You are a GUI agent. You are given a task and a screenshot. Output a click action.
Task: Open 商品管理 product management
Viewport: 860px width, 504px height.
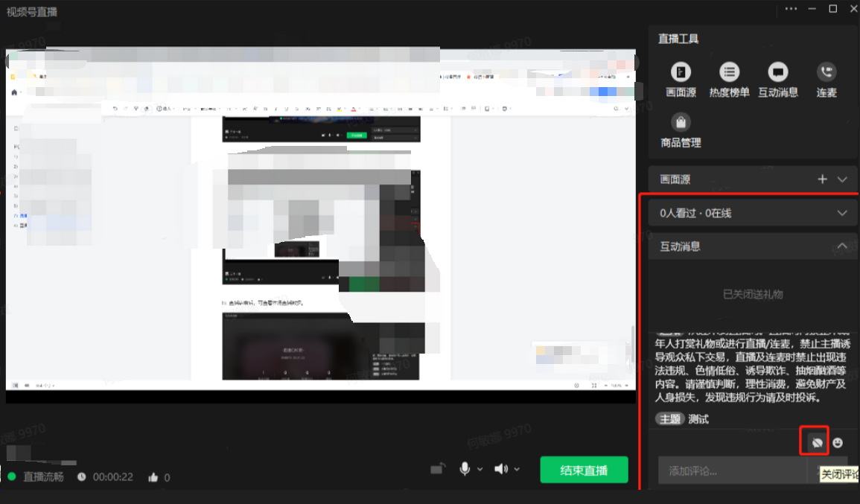click(681, 130)
